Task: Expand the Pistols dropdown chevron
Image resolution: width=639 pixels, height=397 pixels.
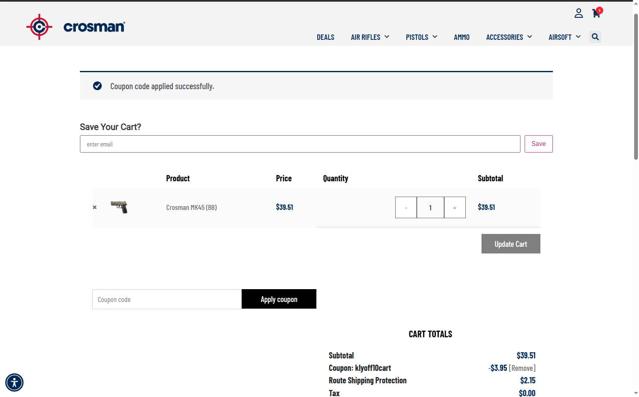Action: point(435,37)
